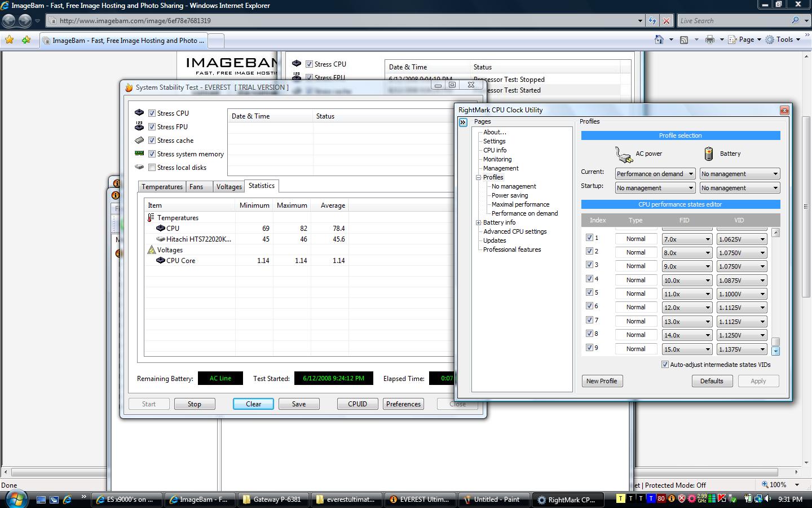The height and width of the screenshot is (508, 812).
Task: Click the RSS feeds icon in IE
Action: click(684, 40)
